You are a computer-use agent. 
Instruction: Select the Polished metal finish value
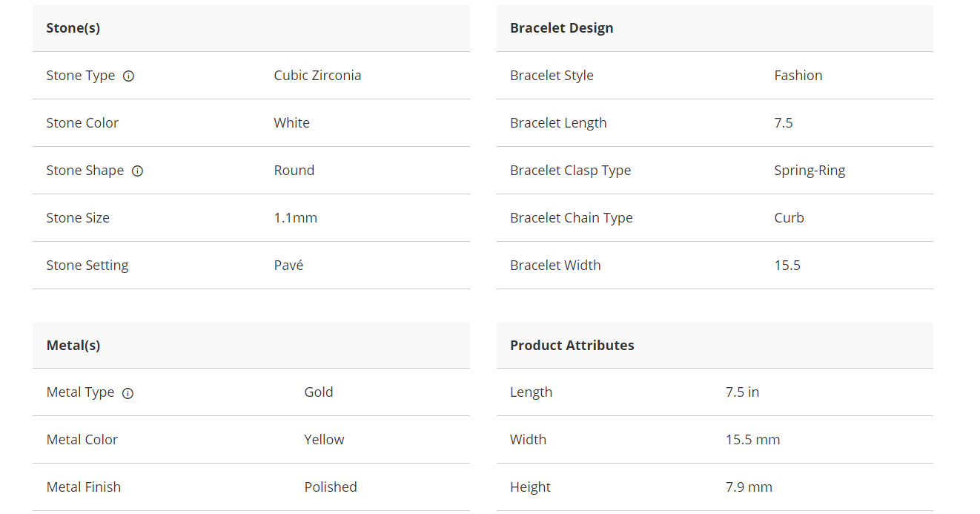pos(330,487)
